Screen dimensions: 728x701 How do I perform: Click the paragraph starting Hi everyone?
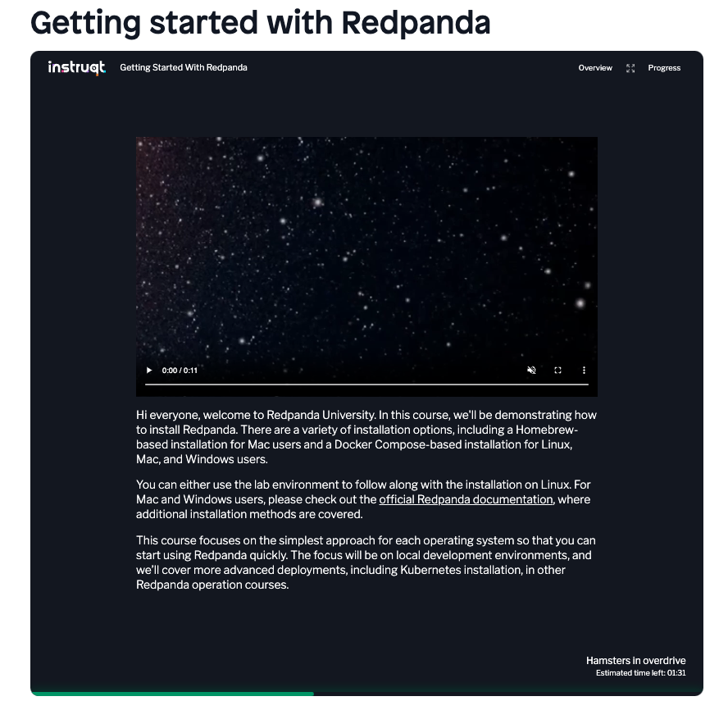pyautogui.click(x=366, y=437)
